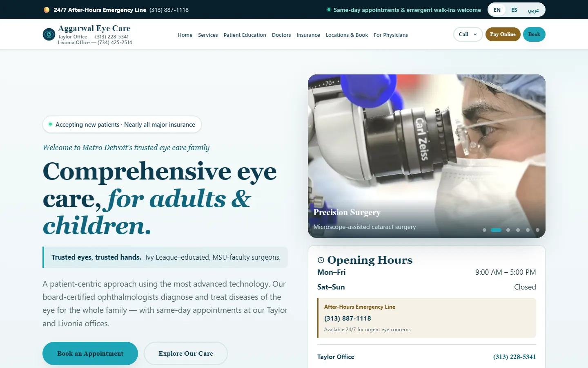Viewport: 588px width, 368px height.
Task: Click Same-day appointments banner text
Action: click(x=407, y=10)
